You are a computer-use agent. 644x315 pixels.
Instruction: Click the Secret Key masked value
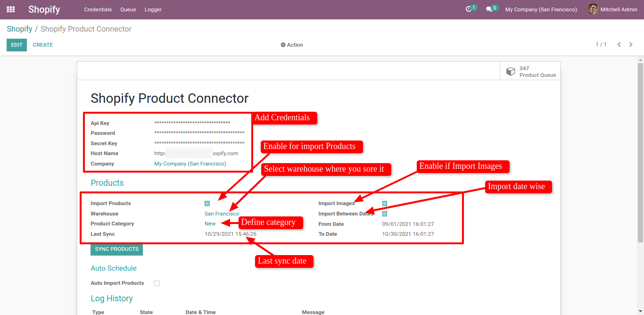[199, 143]
